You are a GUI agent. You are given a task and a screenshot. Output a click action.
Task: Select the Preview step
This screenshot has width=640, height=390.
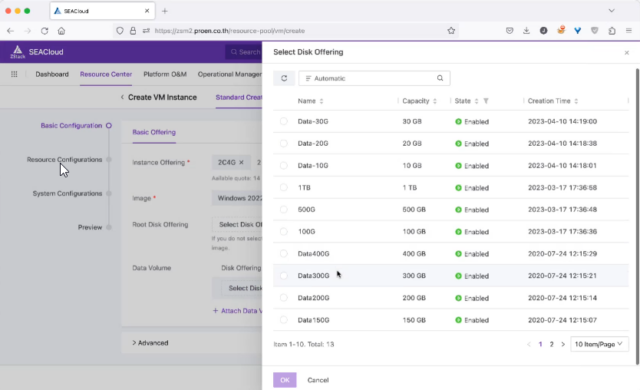point(90,227)
